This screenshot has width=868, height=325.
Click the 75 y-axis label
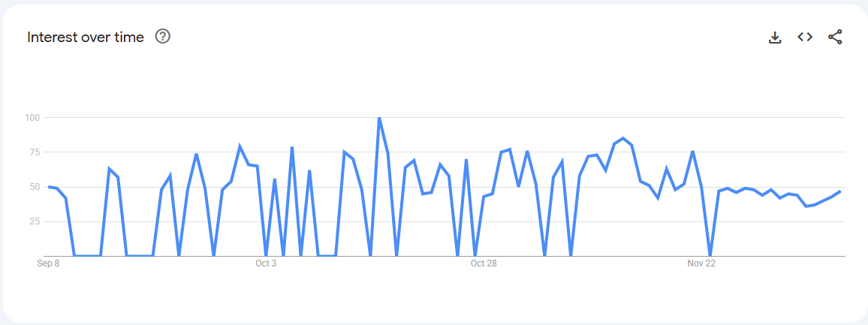click(34, 152)
